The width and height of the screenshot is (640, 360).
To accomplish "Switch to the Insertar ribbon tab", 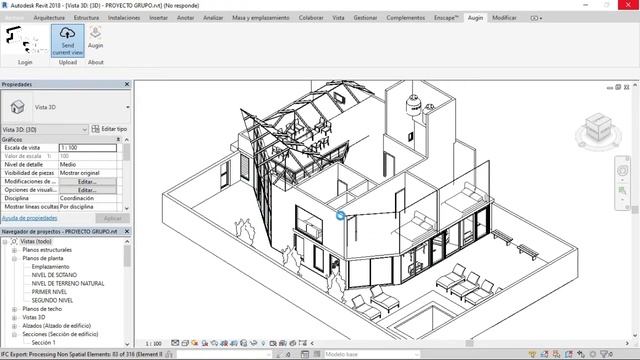I will 158,18.
